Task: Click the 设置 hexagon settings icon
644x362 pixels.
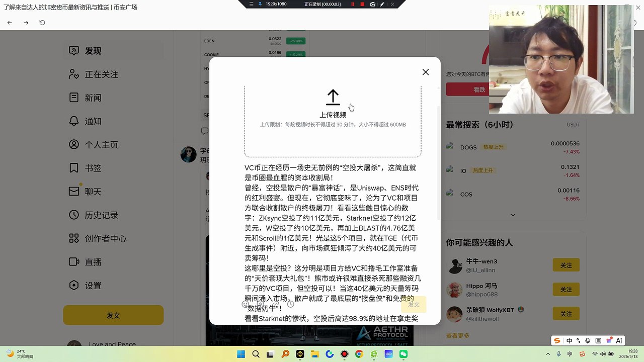Action: coord(74,286)
